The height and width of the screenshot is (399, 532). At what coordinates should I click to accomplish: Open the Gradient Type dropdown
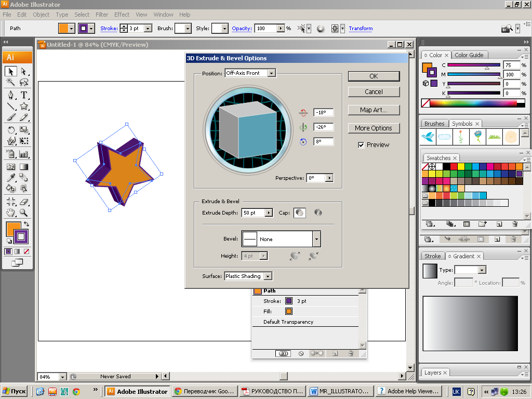482,270
